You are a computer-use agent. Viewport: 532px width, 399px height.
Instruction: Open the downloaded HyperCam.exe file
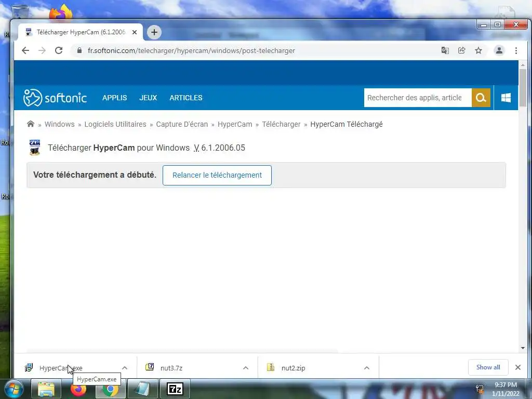tap(61, 368)
